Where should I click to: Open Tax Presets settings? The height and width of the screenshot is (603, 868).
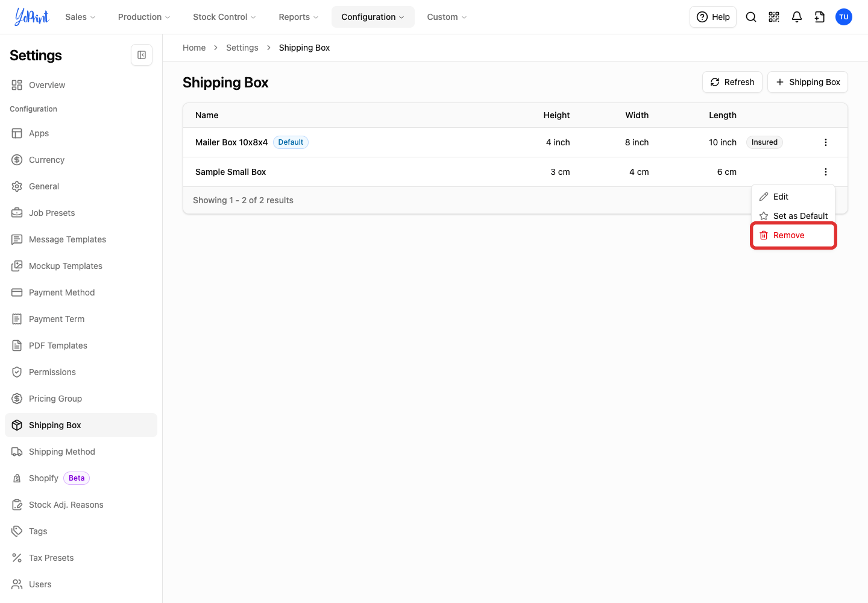[x=81, y=558]
